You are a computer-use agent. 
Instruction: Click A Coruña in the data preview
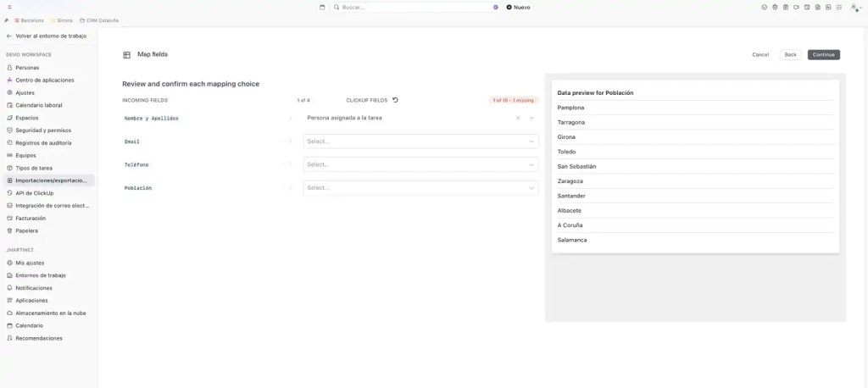[570, 225]
